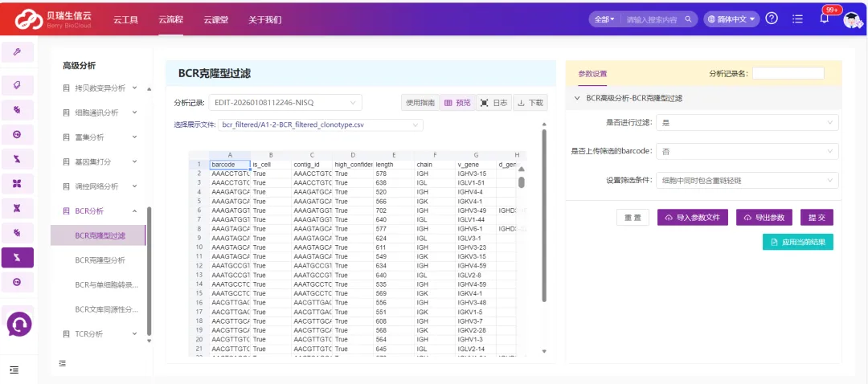Focus the 分析记录名 input field

pyautogui.click(x=788, y=73)
